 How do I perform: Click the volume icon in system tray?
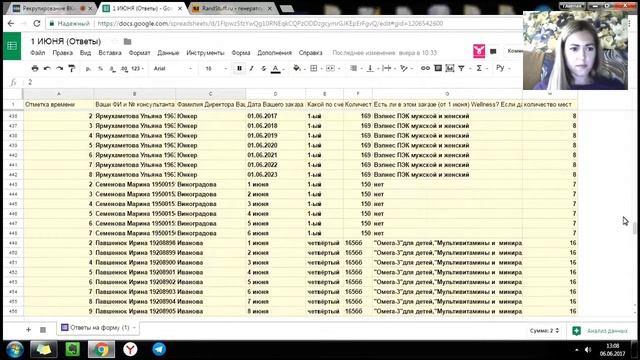click(x=588, y=350)
